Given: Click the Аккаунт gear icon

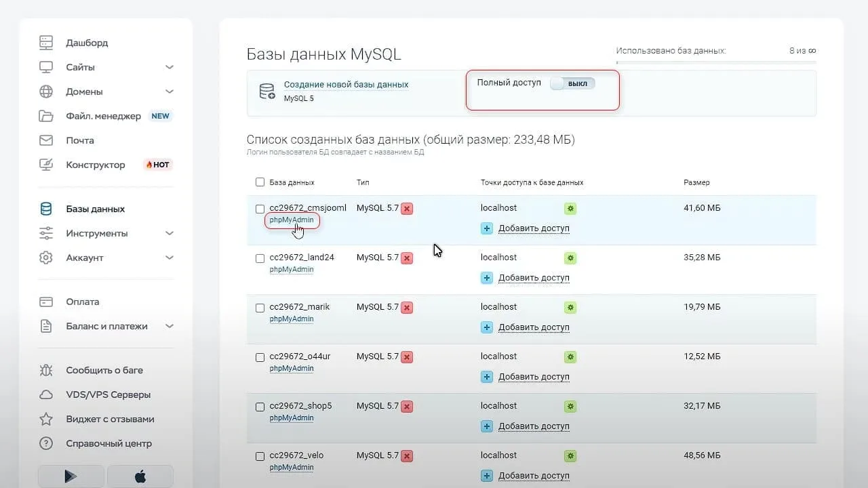Looking at the screenshot, I should [46, 258].
